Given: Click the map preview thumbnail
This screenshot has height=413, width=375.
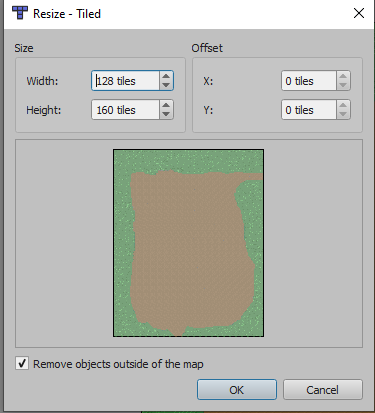Looking at the screenshot, I should click(189, 243).
